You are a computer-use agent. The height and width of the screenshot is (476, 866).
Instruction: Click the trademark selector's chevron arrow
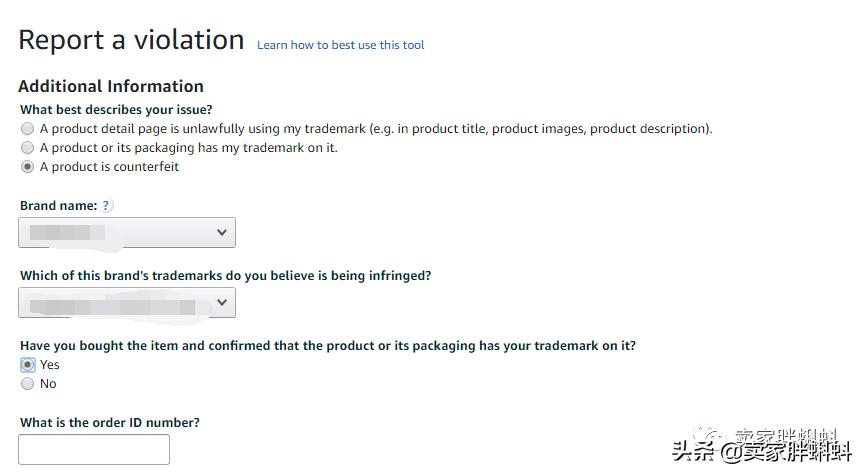[221, 302]
